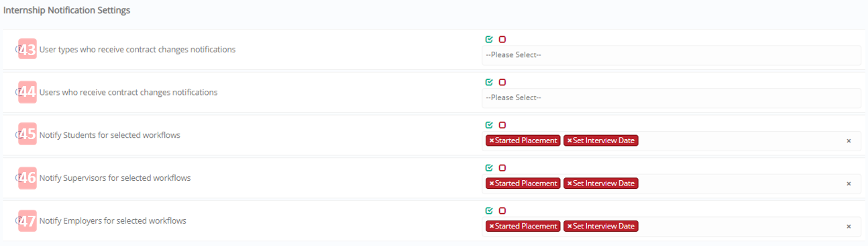Open Users contract notifications Please Select dropdown
The height and width of the screenshot is (246, 868).
671,98
